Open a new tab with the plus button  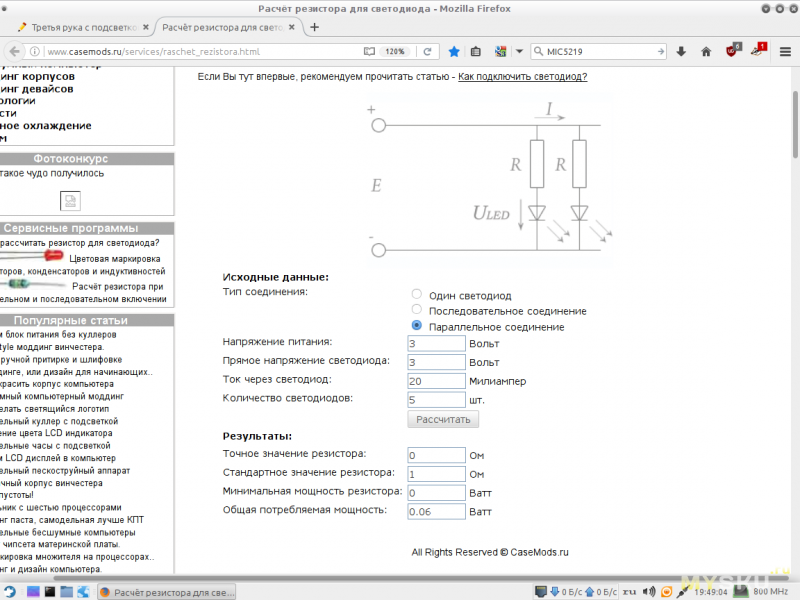[315, 28]
